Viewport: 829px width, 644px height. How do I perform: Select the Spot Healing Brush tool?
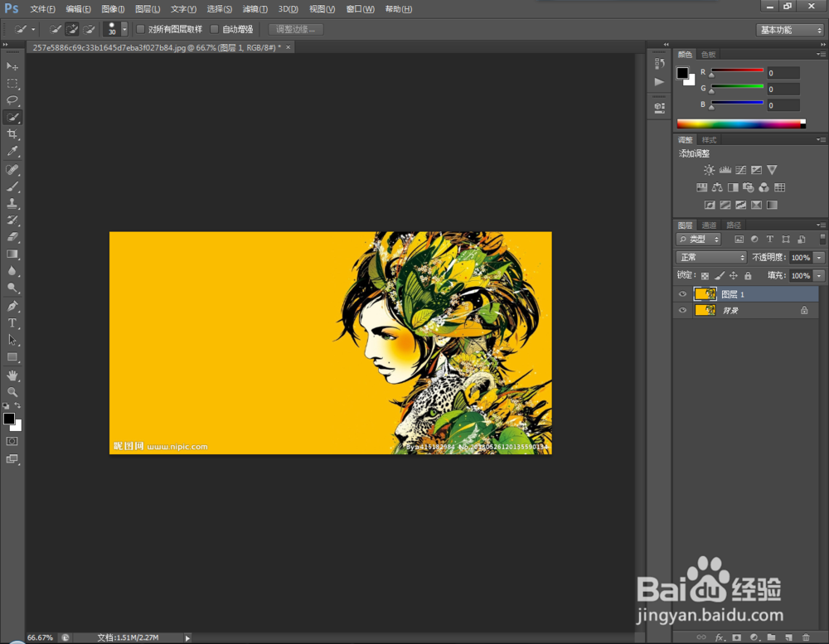[x=12, y=169]
